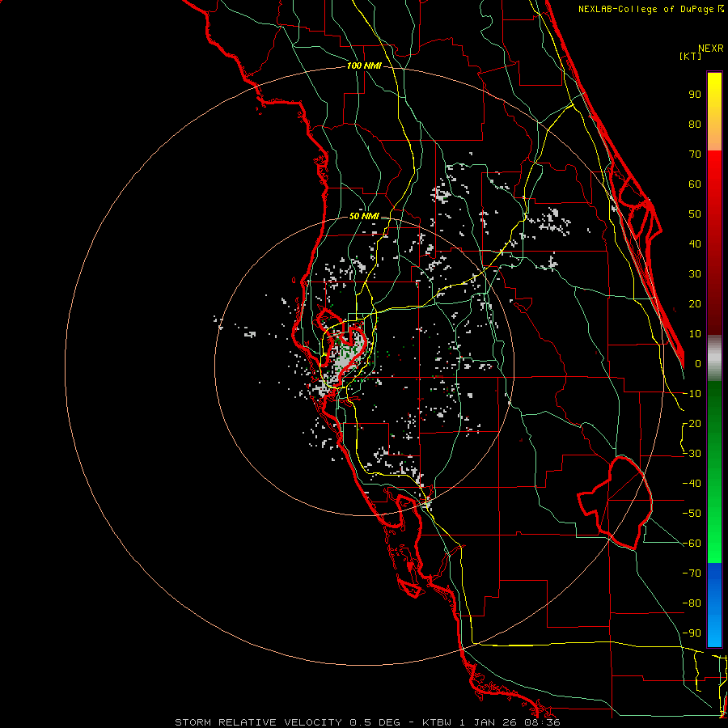Screen dimensions: 728x728
Task: Click the 0.5 DEG tilt text in caption
Action: pos(375,722)
